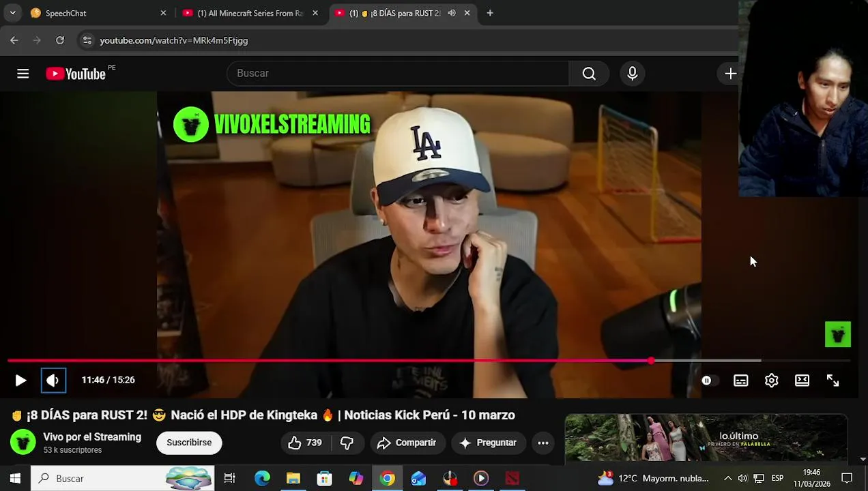Mute the tab via its audio speaker icon
Viewport: 868px width, 491px height.
(452, 13)
